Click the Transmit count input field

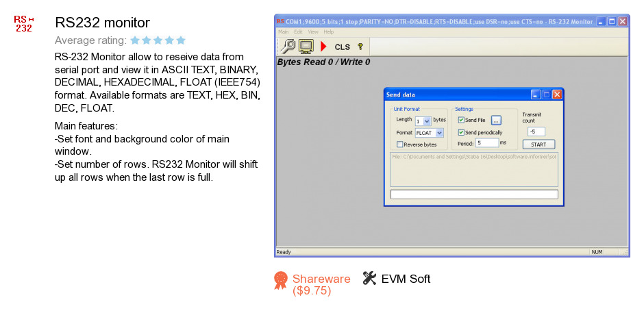(x=536, y=131)
